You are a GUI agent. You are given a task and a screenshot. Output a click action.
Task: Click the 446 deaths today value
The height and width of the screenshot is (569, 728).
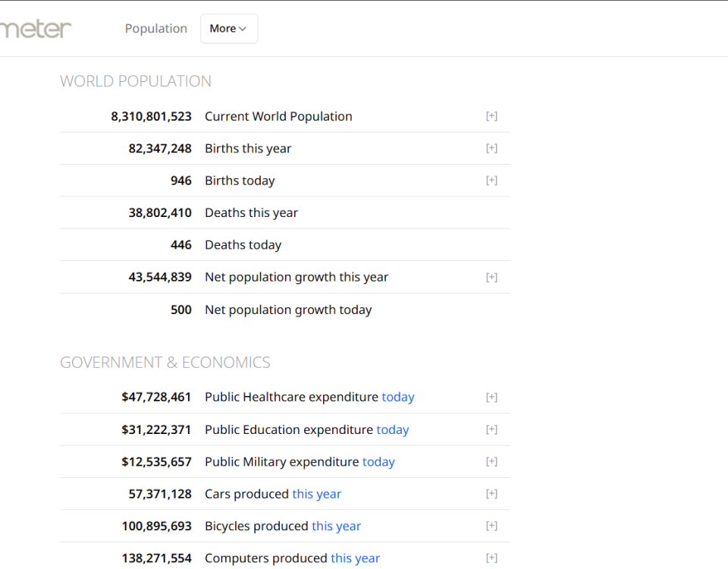coord(181,244)
